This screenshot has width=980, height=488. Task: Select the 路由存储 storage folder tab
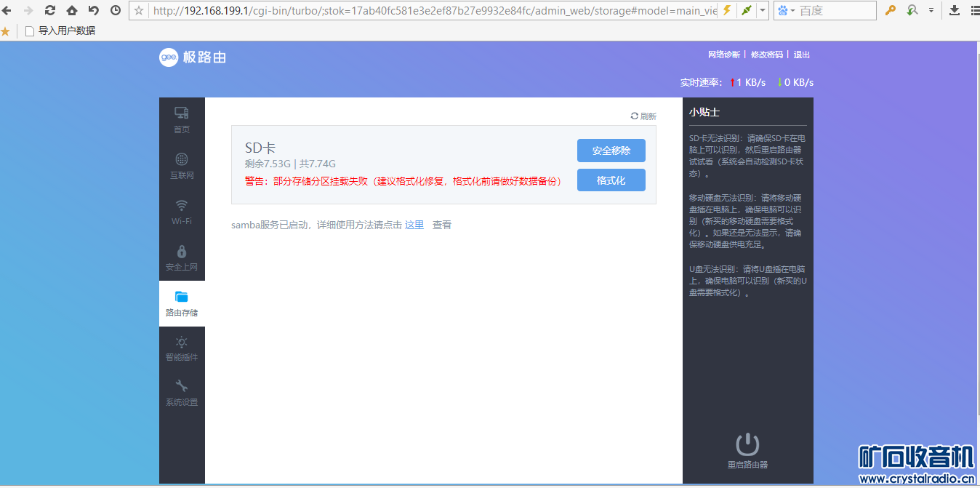click(x=182, y=303)
